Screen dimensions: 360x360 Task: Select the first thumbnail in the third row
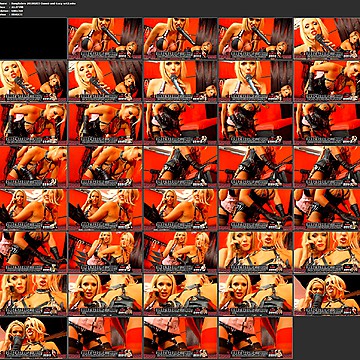click(33, 124)
